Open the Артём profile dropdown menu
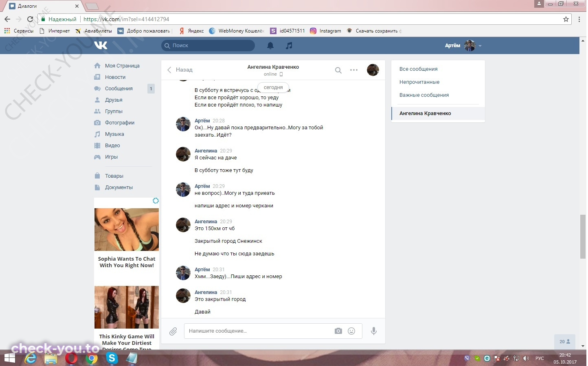Image resolution: width=588 pixels, height=366 pixels. (463, 46)
